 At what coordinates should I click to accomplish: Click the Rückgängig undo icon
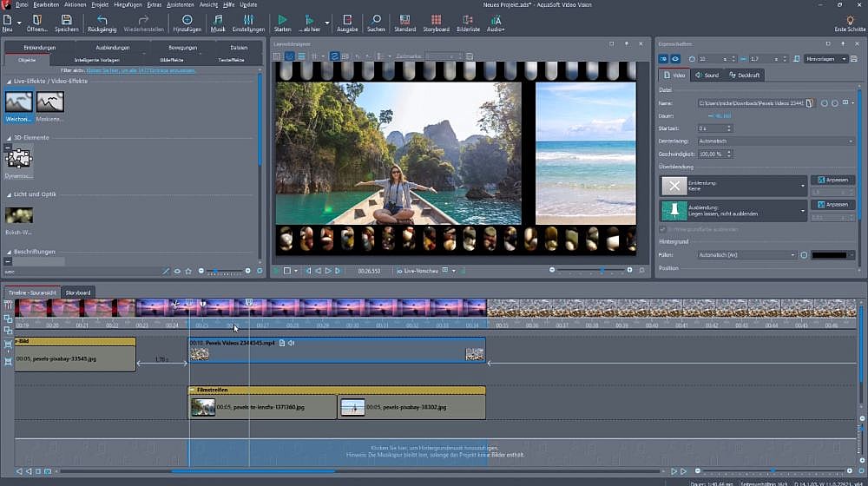click(102, 19)
